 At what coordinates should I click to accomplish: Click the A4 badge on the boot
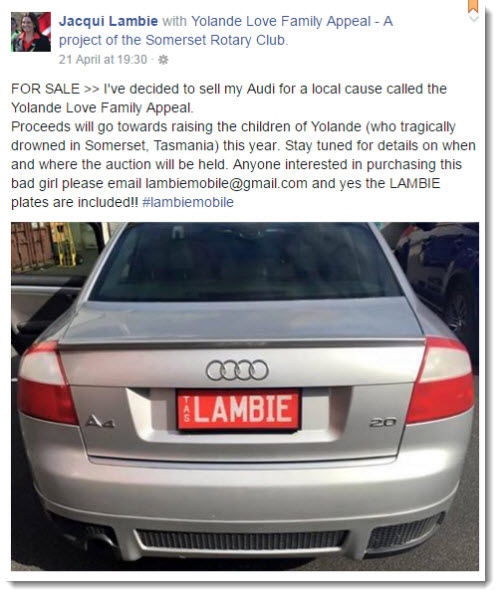click(x=100, y=422)
